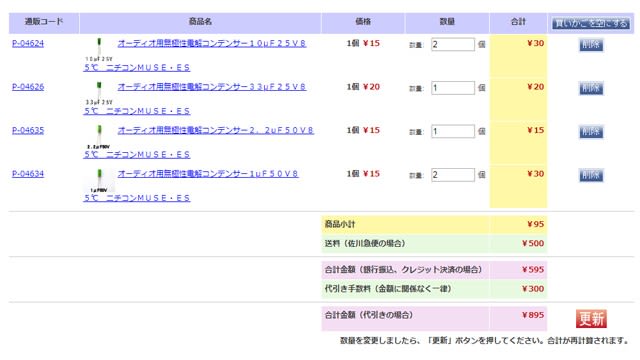Focus the quantity box for P-04626
Image resolution: width=640 pixels, height=360 pixels.
(453, 88)
